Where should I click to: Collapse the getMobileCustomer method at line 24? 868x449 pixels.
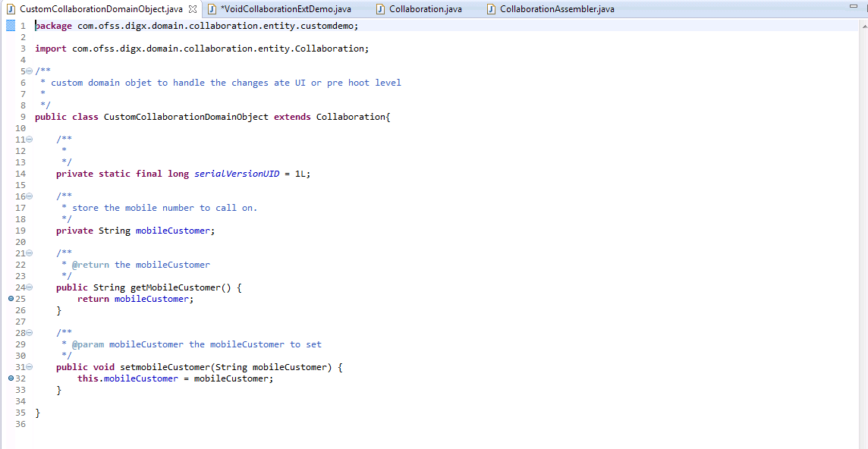(x=28, y=287)
